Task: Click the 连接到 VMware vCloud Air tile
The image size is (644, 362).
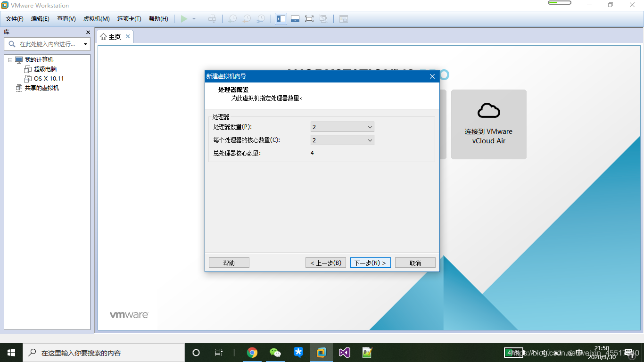Action: [489, 124]
